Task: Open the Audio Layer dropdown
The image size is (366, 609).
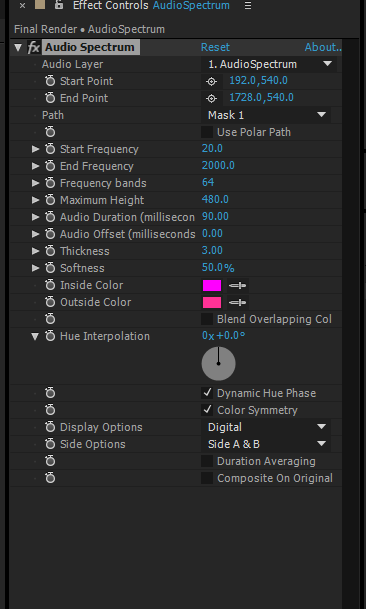Action: tap(269, 64)
